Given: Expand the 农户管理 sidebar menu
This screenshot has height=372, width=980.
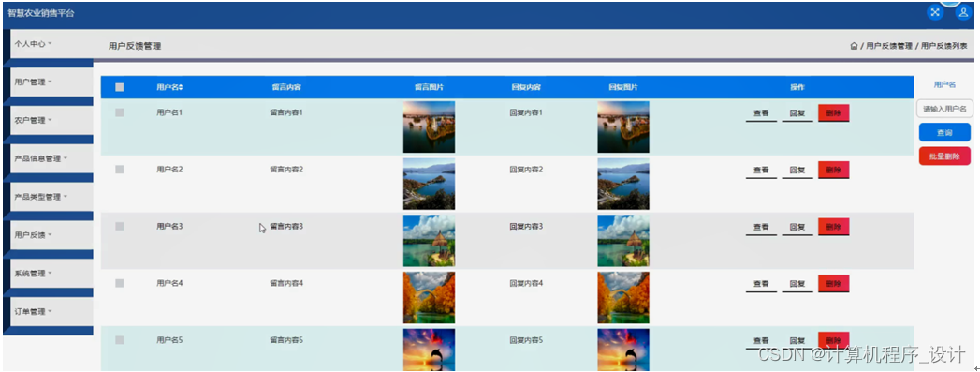Looking at the screenshot, I should tap(51, 120).
